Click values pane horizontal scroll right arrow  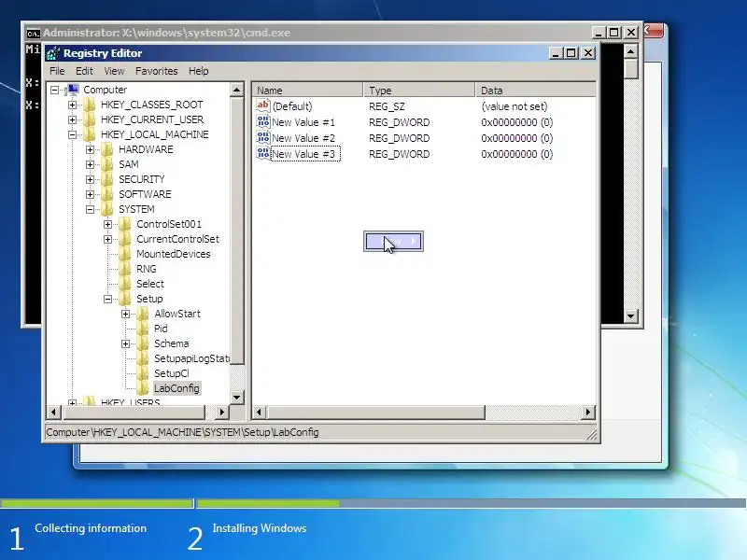pos(588,412)
